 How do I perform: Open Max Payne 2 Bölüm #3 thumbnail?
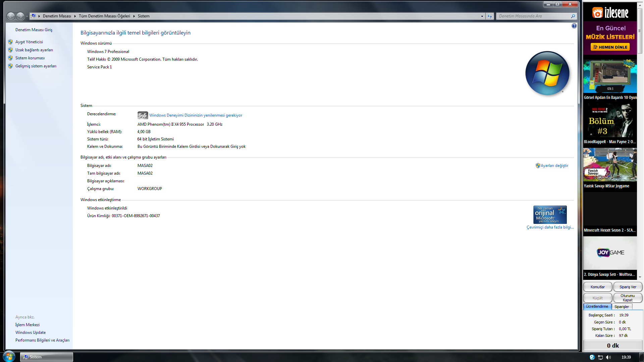(x=610, y=121)
